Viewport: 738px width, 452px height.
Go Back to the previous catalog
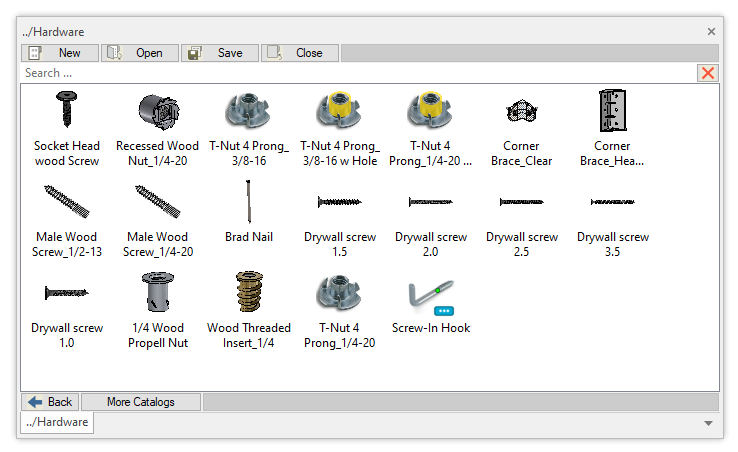(x=50, y=402)
